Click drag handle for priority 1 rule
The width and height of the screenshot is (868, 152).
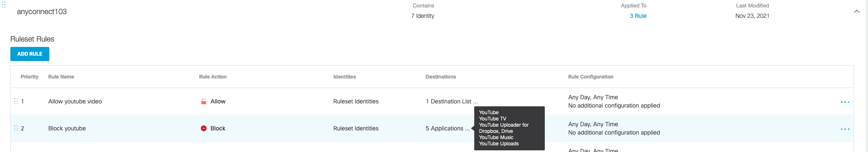coord(16,101)
